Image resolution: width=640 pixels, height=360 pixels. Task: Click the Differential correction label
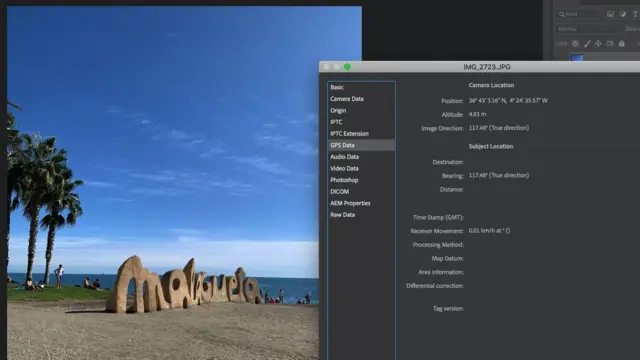pyautogui.click(x=435, y=286)
